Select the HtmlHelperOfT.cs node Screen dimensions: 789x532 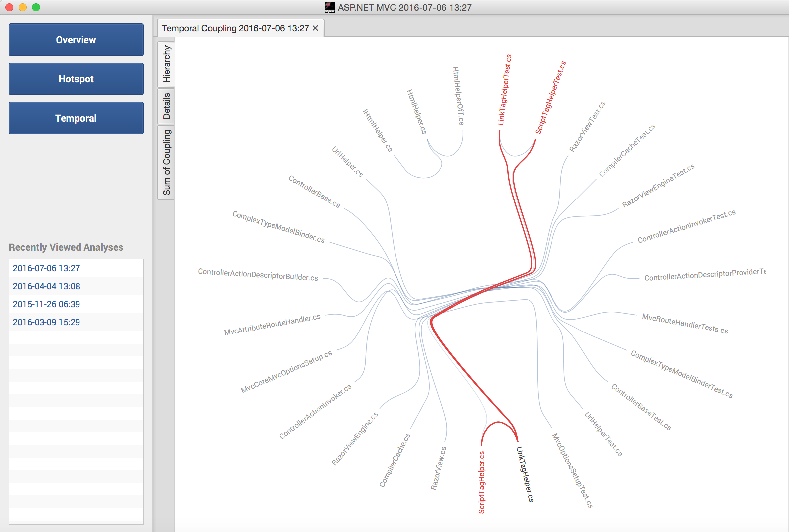tap(458, 96)
